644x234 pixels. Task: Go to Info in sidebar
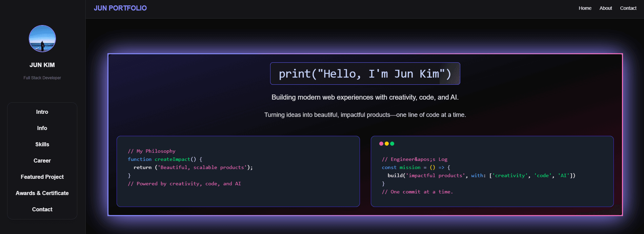[42, 128]
